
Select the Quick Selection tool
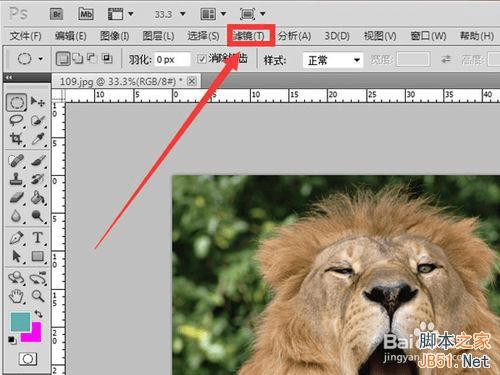coord(38,121)
